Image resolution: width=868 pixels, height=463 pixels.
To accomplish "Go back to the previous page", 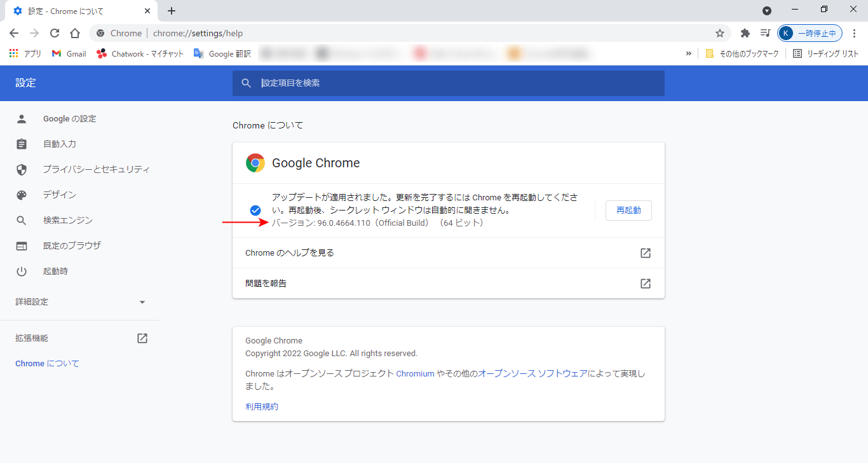I will (14, 33).
